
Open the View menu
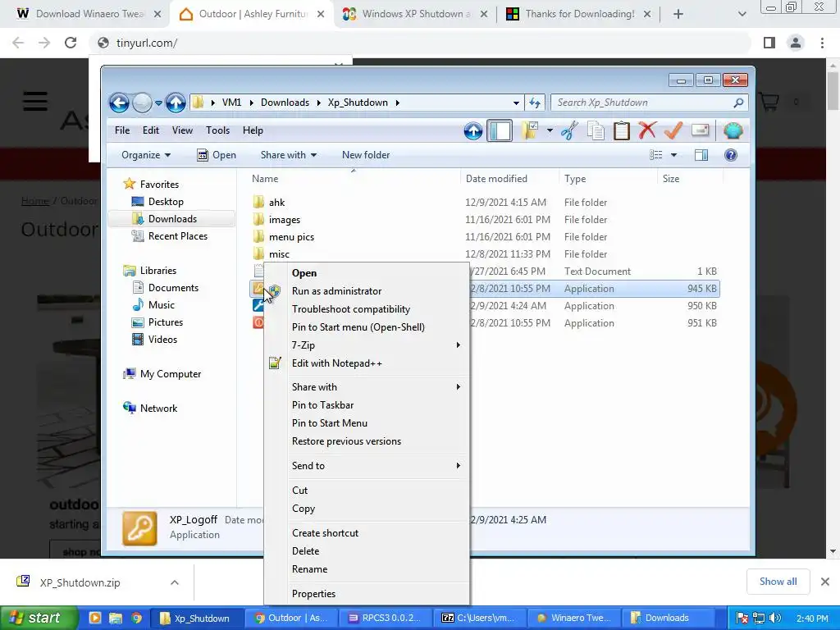pos(182,130)
